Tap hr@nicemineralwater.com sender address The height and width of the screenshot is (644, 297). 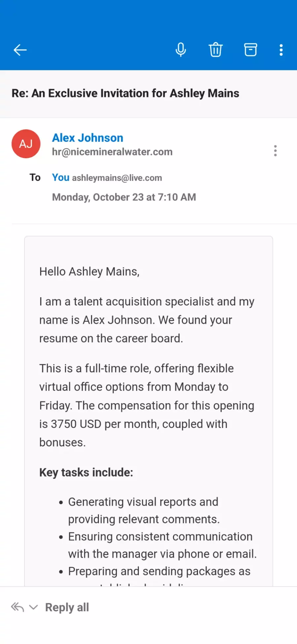(x=112, y=152)
